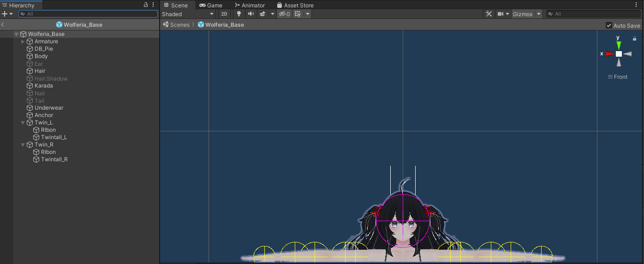This screenshot has width=644, height=264.
Task: Collapse the Twin_R object
Action: [x=23, y=145]
